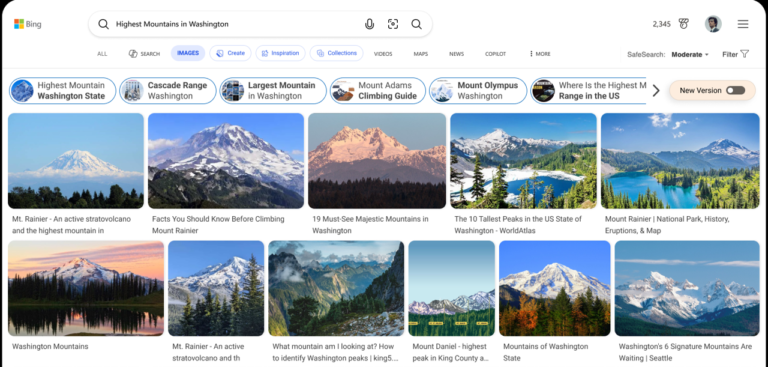Expand the More menu
768x367 pixels.
[540, 54]
